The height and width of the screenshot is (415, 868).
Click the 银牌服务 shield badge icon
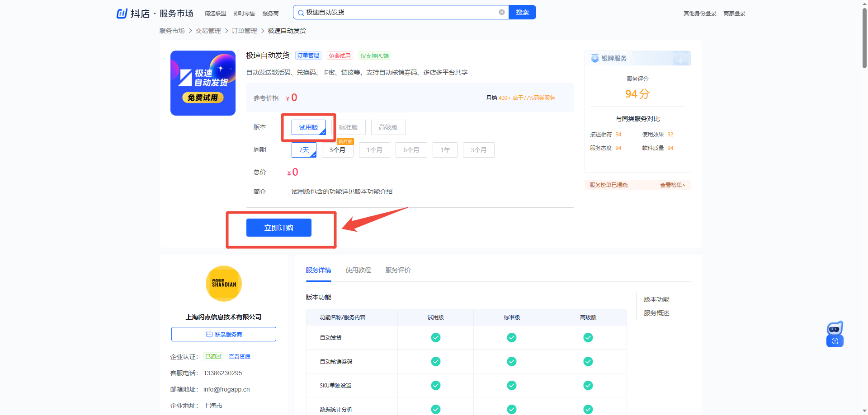pyautogui.click(x=595, y=58)
